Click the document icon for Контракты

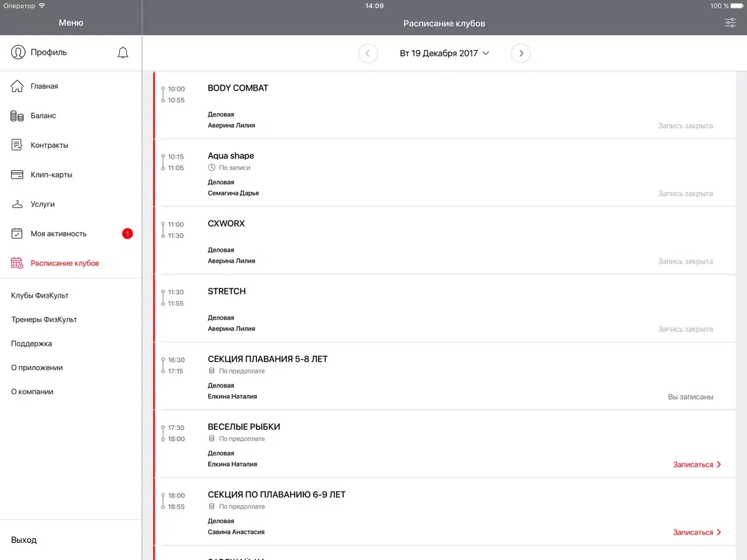(x=17, y=145)
